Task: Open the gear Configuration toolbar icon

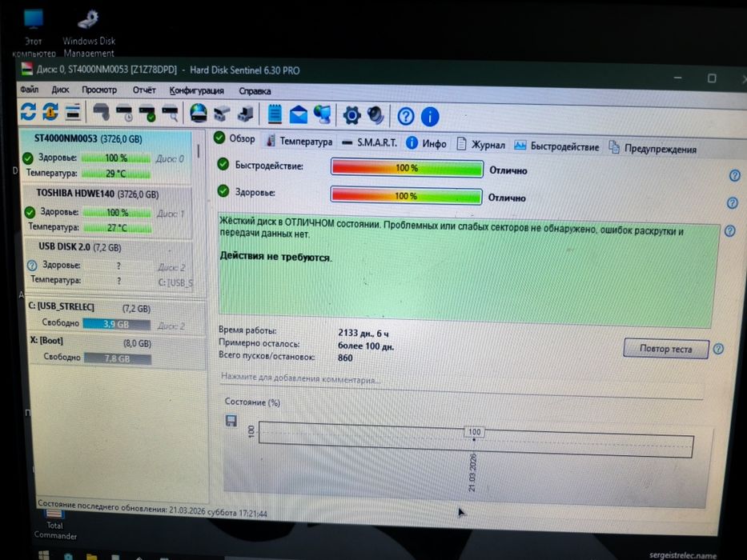Action: coord(352,116)
